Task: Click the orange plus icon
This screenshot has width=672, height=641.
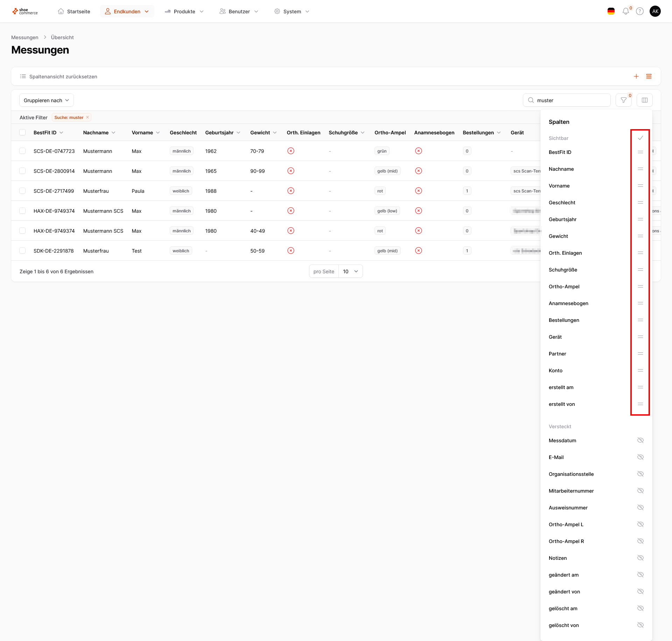Action: click(636, 77)
